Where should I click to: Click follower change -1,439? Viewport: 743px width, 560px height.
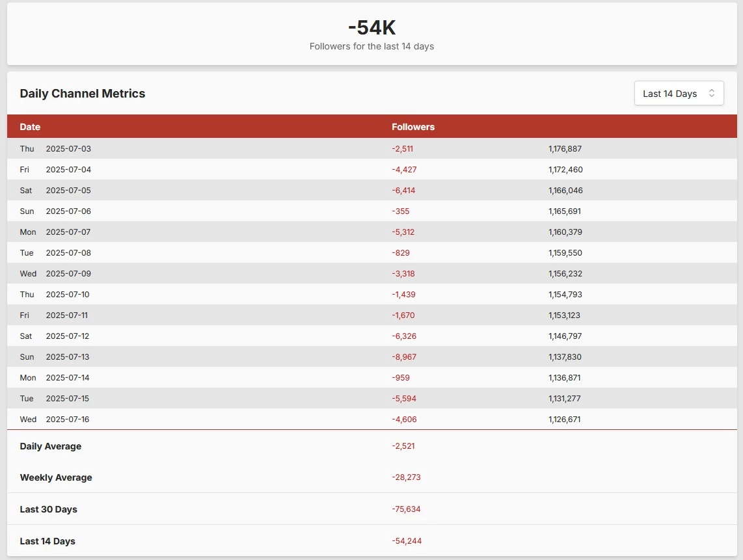[x=404, y=295]
